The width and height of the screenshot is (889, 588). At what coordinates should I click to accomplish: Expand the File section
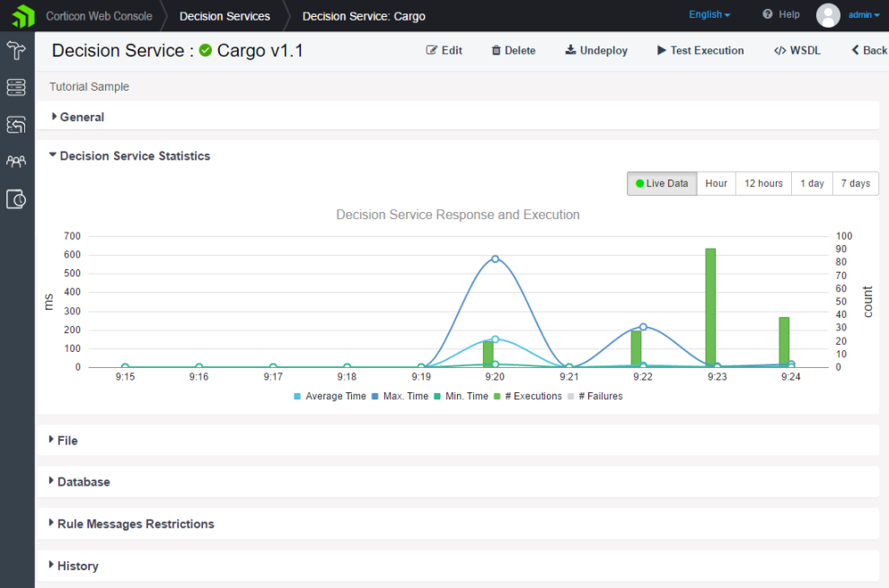click(64, 441)
